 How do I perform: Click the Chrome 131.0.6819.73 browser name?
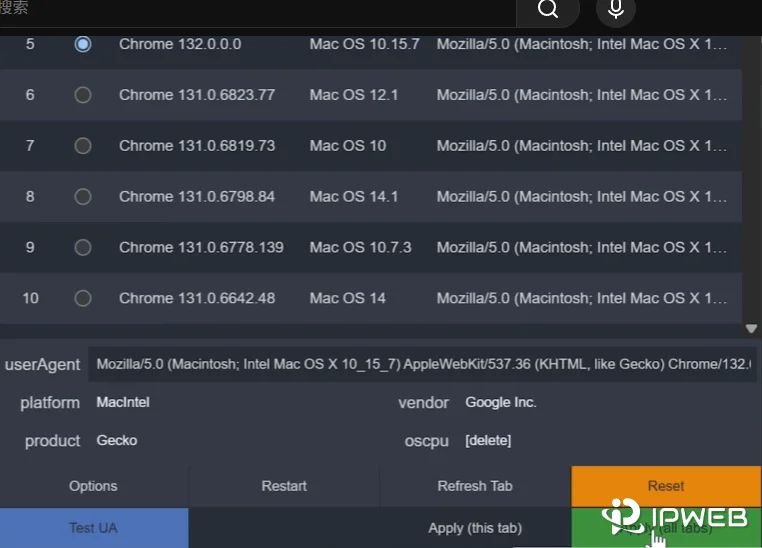click(x=197, y=146)
